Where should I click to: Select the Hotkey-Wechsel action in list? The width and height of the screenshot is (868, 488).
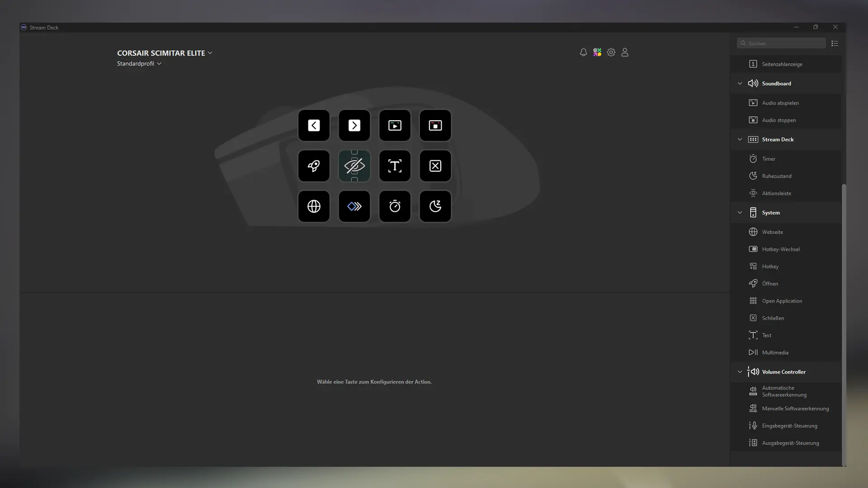[x=780, y=249]
